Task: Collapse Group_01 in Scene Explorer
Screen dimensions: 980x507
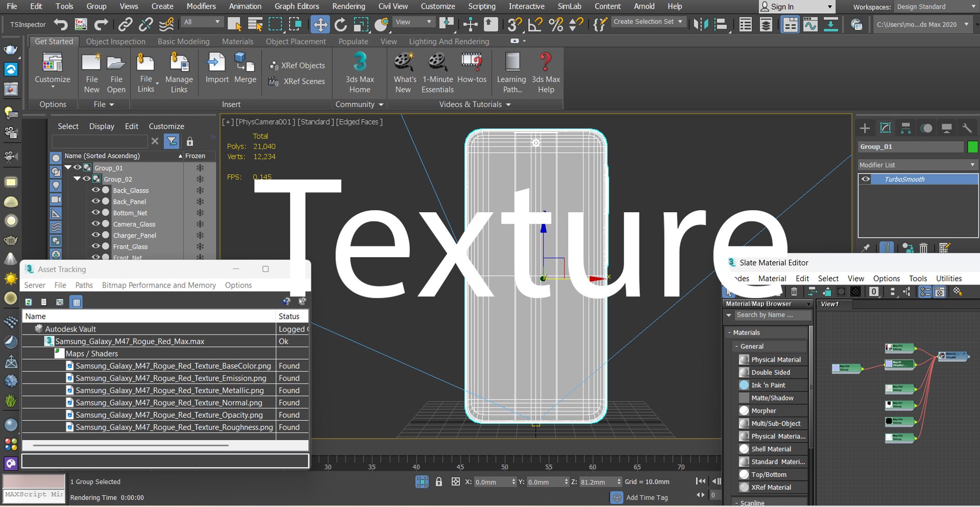Action: tap(68, 167)
